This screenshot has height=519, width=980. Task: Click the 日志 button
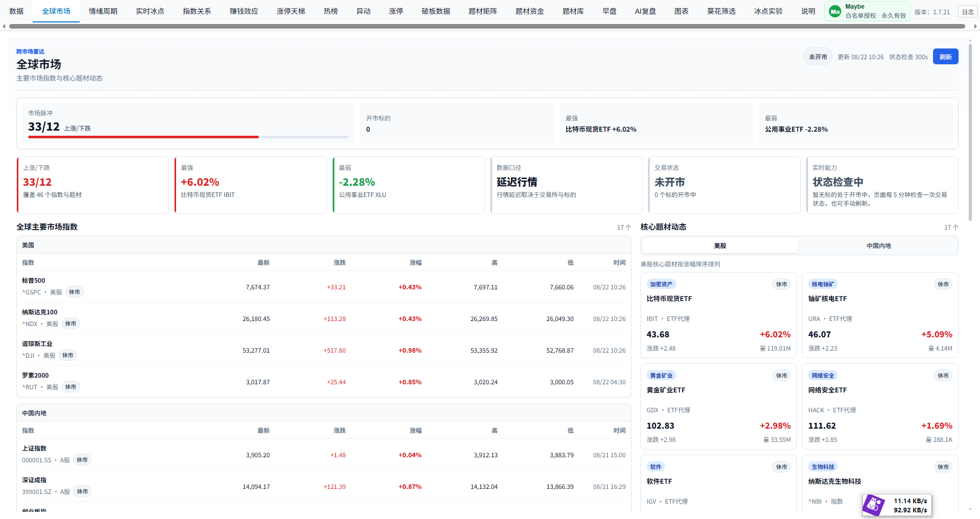click(968, 12)
